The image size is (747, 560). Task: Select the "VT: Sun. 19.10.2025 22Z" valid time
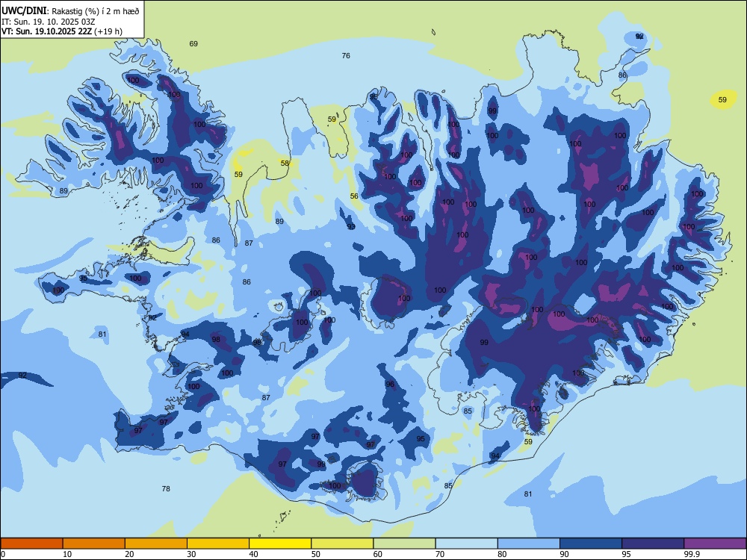[46, 31]
